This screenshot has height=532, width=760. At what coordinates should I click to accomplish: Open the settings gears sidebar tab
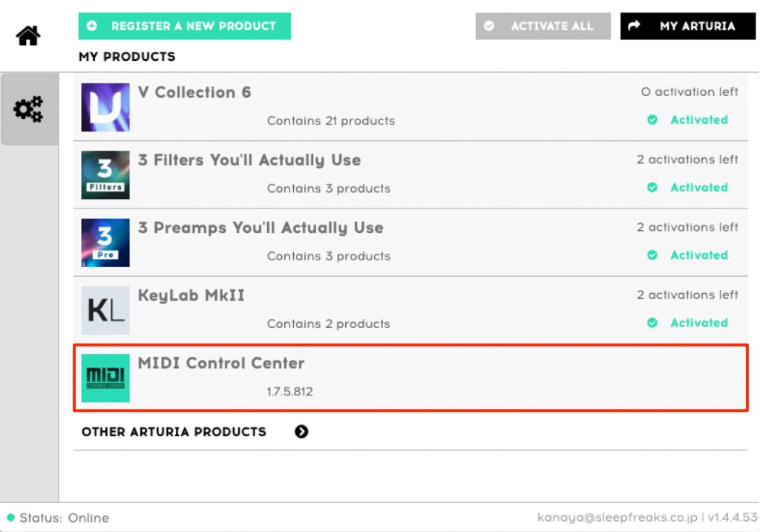point(29,110)
